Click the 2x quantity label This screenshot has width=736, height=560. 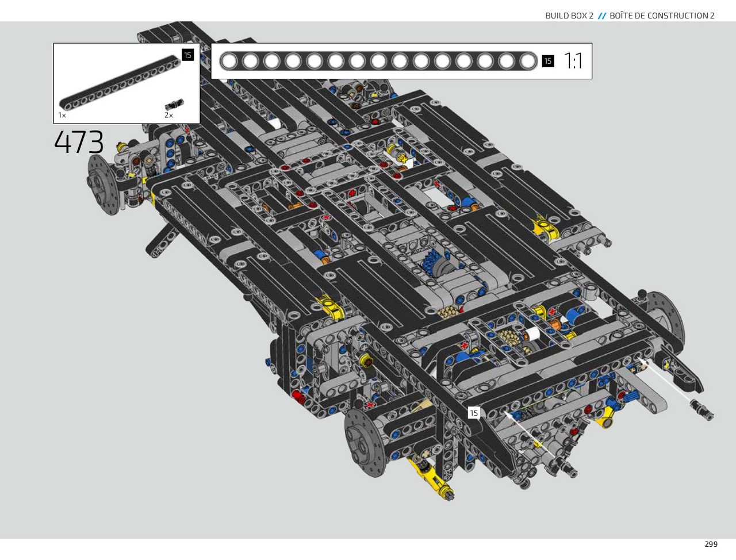168,115
